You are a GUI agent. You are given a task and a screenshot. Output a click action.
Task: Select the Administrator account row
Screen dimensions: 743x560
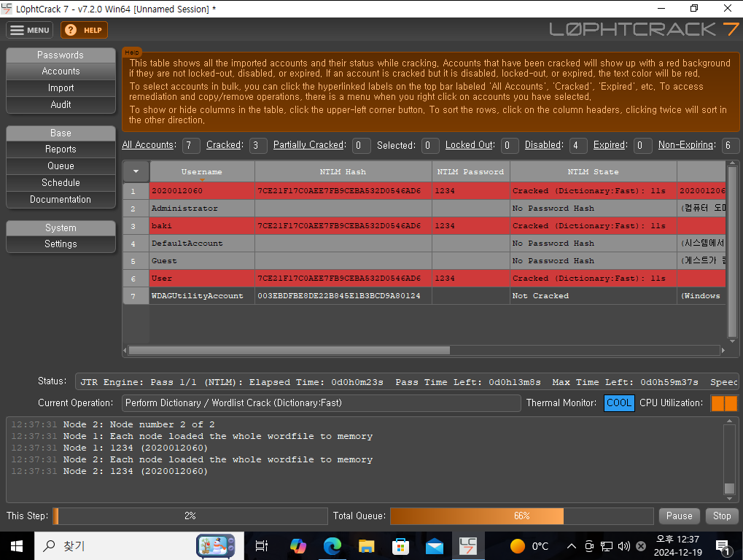pyautogui.click(x=424, y=208)
